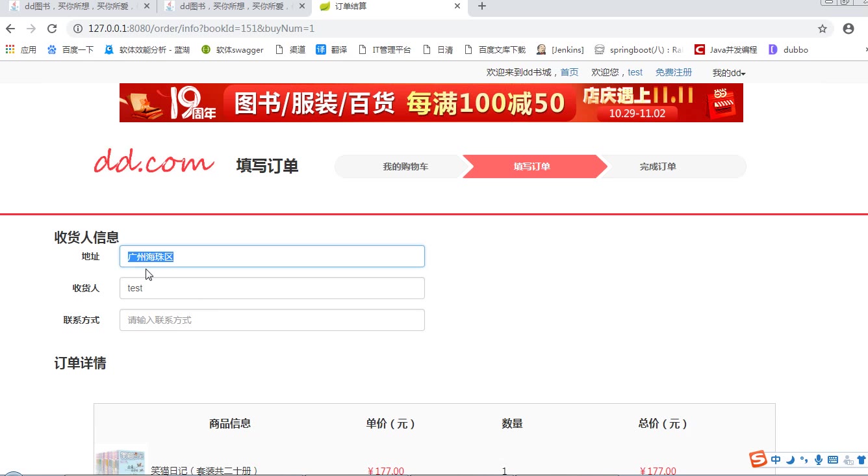Toggle the moon half-width mode icon
This screenshot has height=476, width=868.
[x=791, y=460]
